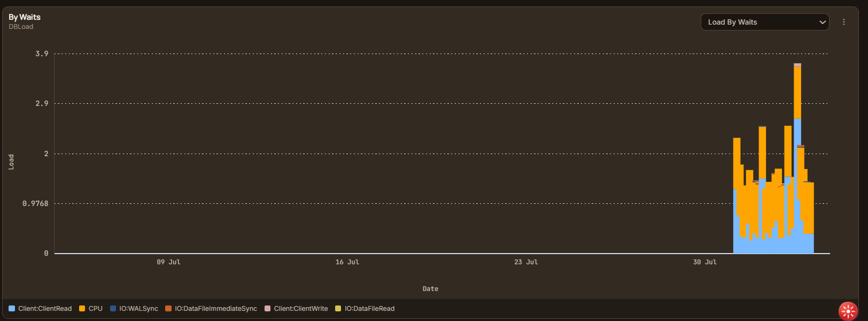868x321 pixels.
Task: Toggle the Client:ClientWrite legend entry
Action: coord(297,309)
